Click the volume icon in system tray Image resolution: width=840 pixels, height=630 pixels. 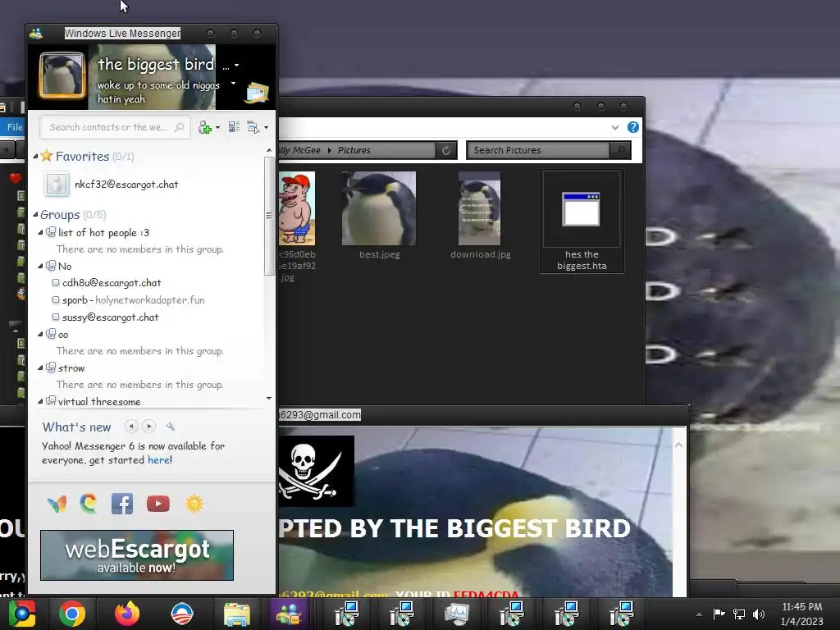[759, 614]
